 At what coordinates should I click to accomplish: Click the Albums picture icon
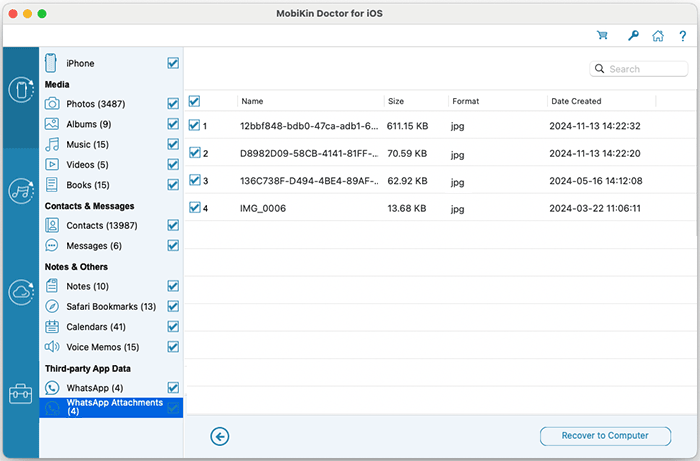point(52,124)
